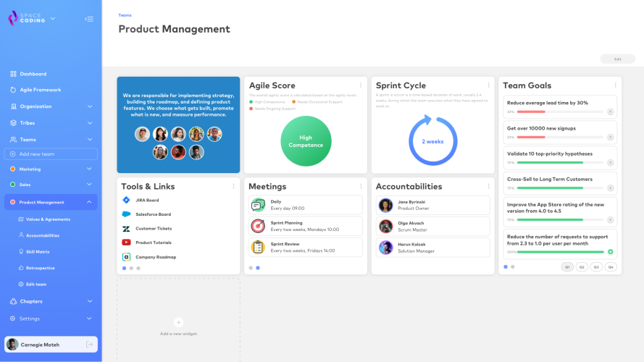Viewport: 644px width, 362px height.
Task: Open Accountabilities widget options menu
Action: click(488, 186)
